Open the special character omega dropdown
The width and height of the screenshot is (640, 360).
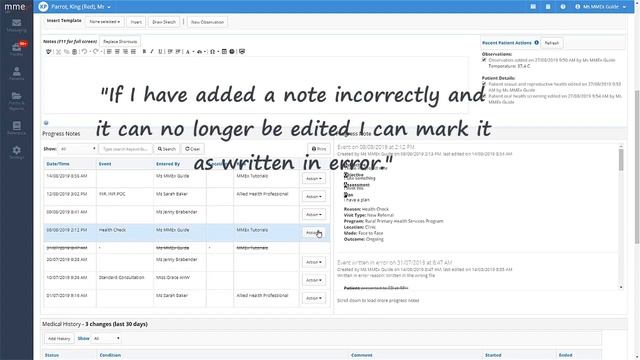pyautogui.click(x=213, y=52)
